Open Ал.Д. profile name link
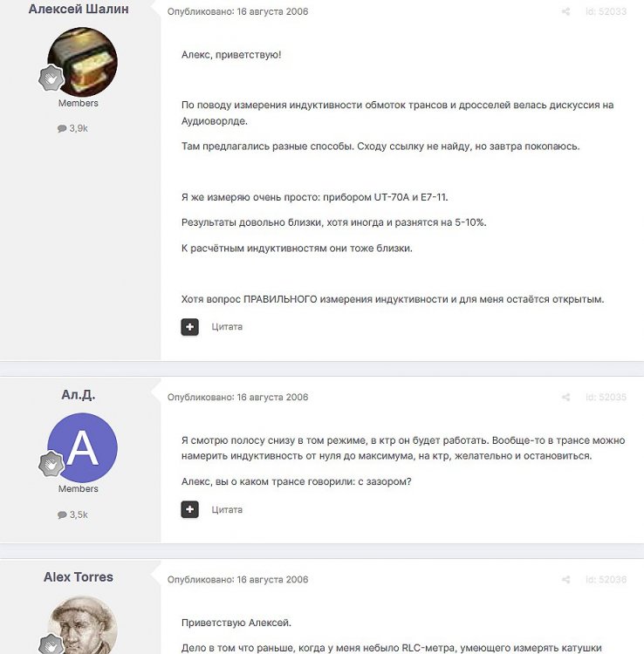644x654 pixels. [79, 394]
